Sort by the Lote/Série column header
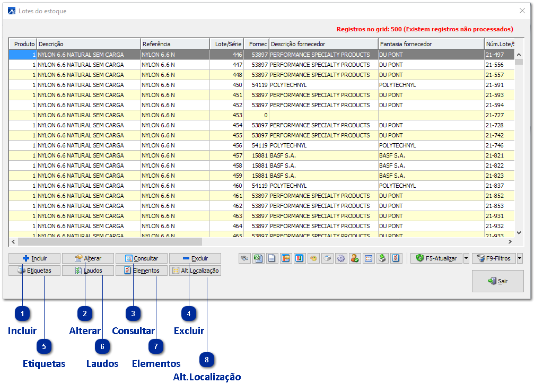 [x=226, y=44]
